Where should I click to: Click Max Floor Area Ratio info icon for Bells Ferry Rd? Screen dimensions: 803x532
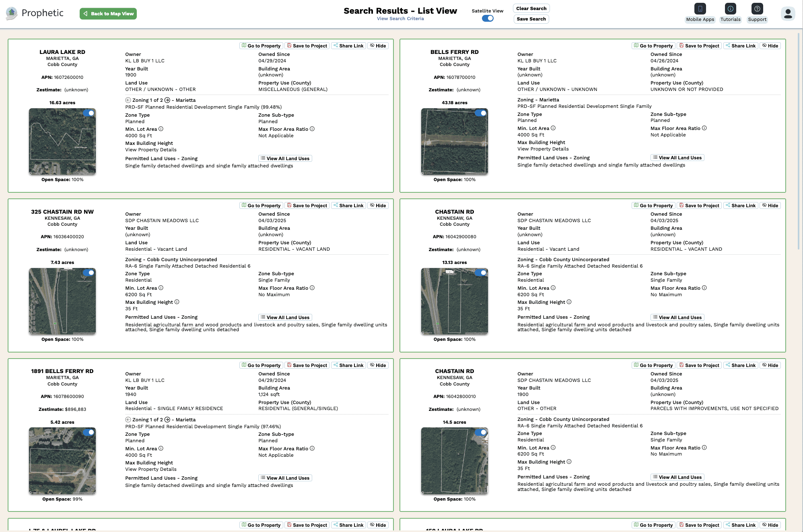704,128
